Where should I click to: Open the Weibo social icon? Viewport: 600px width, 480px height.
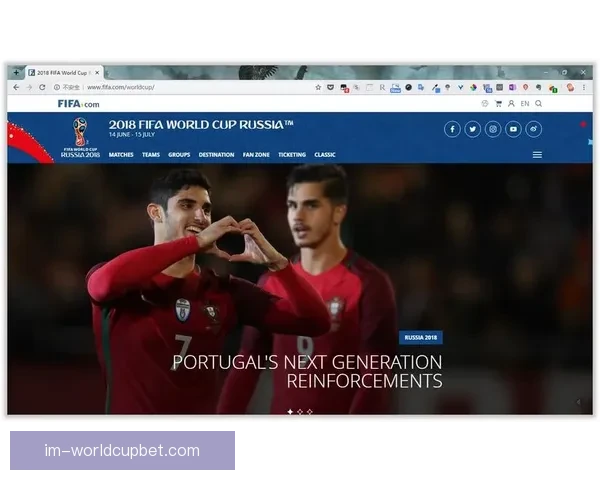534,129
